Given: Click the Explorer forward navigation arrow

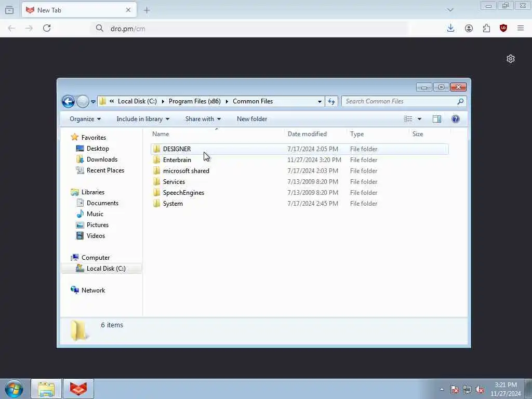Looking at the screenshot, I should click(83, 101).
